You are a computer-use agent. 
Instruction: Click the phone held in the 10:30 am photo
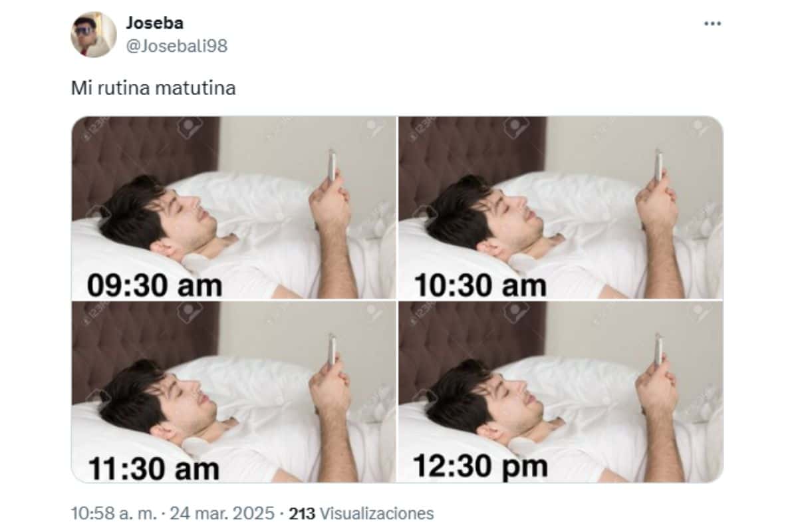point(658,166)
